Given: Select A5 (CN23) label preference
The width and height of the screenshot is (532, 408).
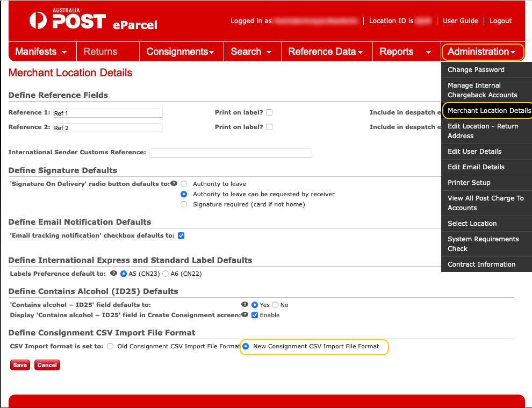Looking at the screenshot, I should (x=124, y=274).
